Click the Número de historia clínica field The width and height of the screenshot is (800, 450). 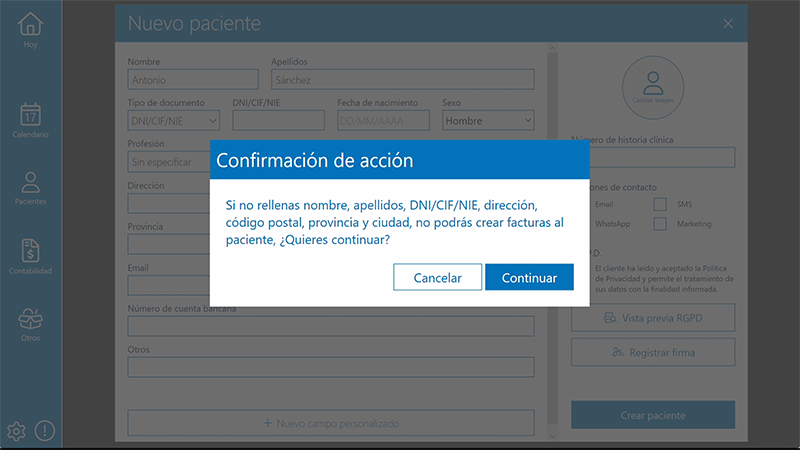pyautogui.click(x=662, y=157)
